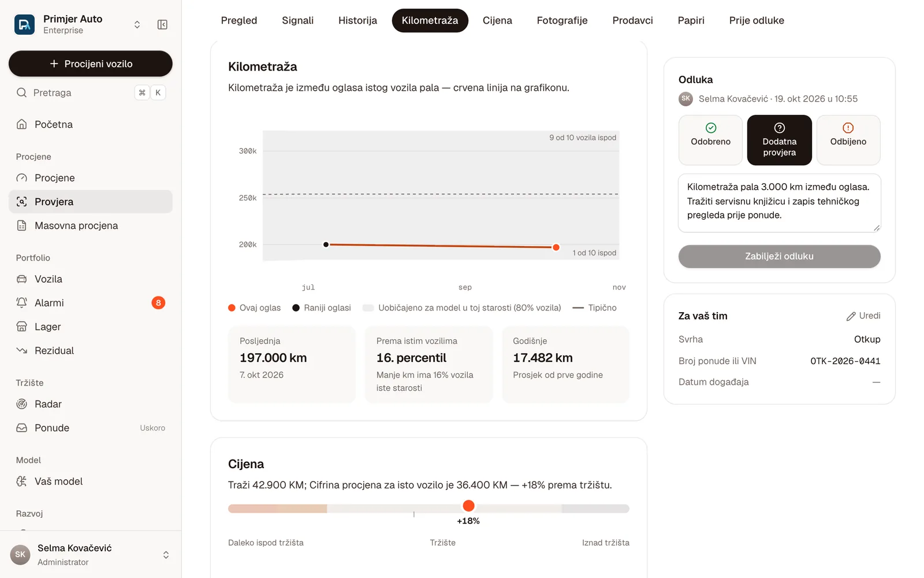
Task: Click the Vaš model brain icon
Action: (21, 481)
